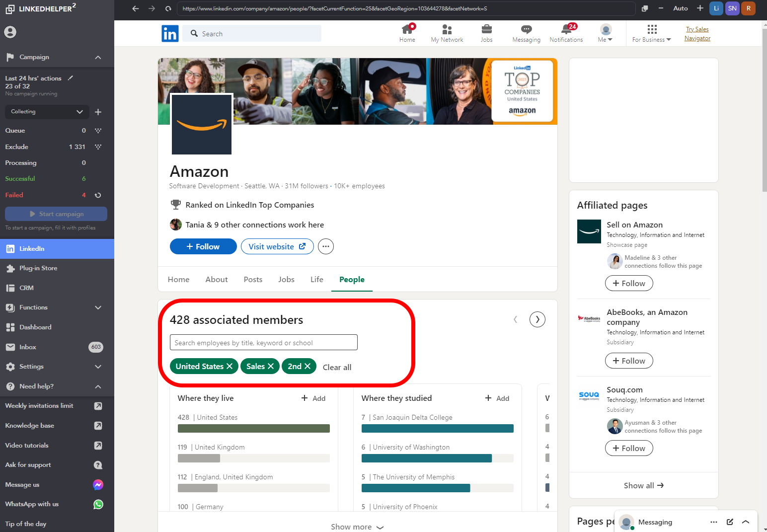This screenshot has width=767, height=532.
Task: Retry failed profiles using the refresh icon
Action: coord(98,195)
